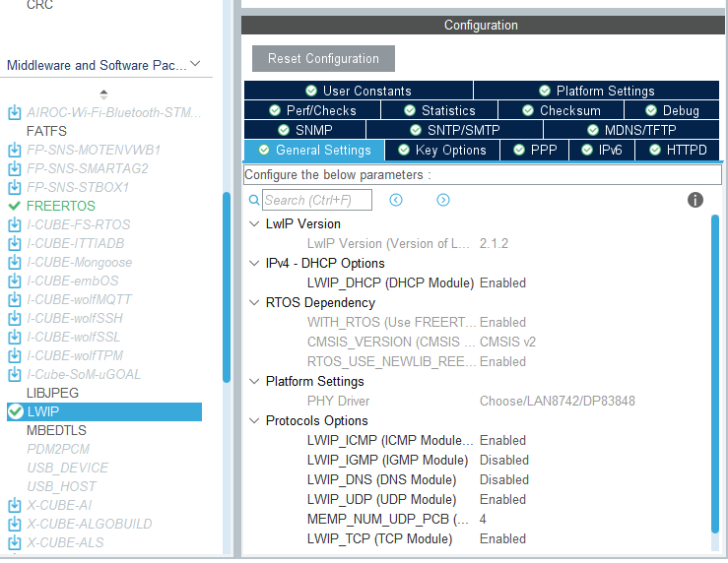Click the parameters panel vertical scrollbar
This screenshot has width=728, height=563.
click(715, 374)
